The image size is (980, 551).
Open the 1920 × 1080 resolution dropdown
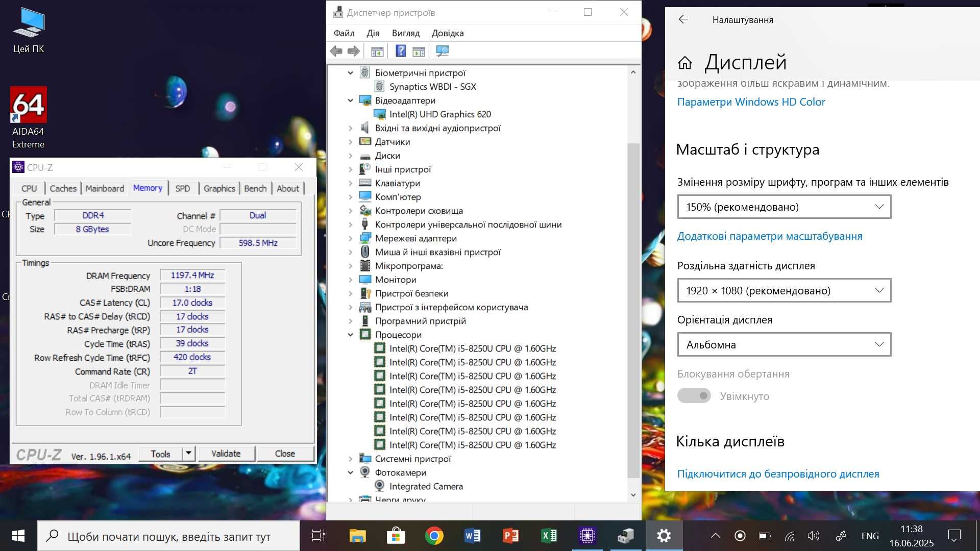(784, 291)
